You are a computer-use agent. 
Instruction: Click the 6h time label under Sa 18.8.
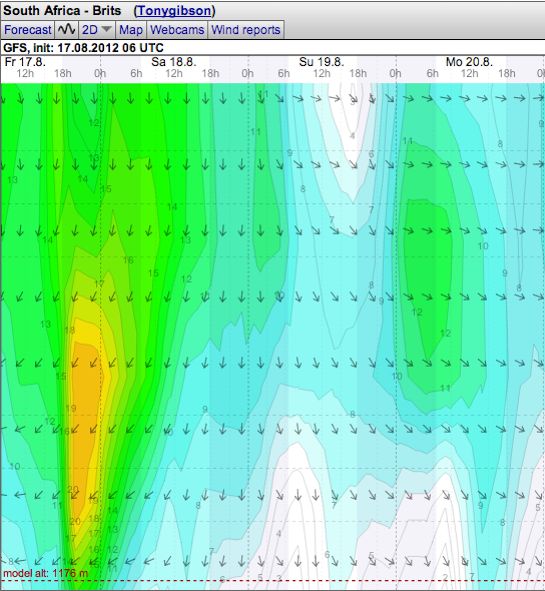point(136,73)
